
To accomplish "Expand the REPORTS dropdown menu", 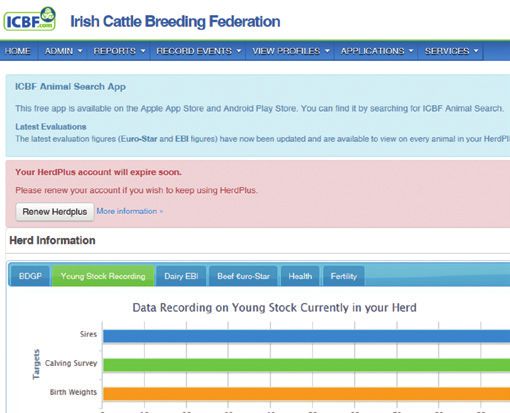I will tap(119, 51).
